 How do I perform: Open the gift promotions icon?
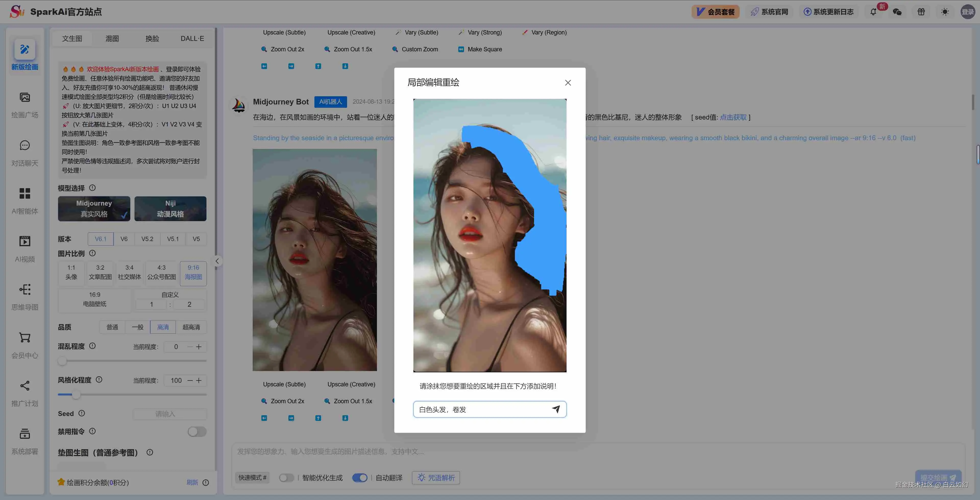coord(921,12)
